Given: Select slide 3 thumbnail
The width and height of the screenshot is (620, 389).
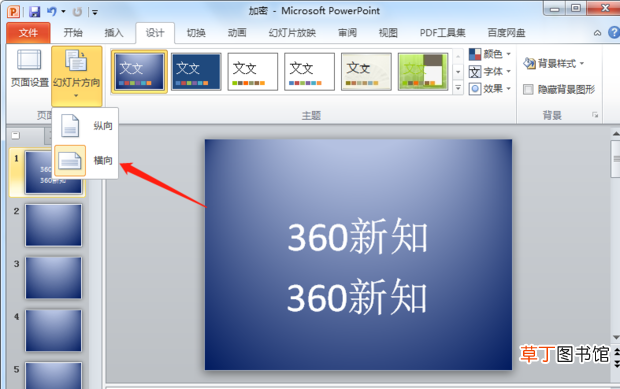Looking at the screenshot, I should pyautogui.click(x=53, y=278).
